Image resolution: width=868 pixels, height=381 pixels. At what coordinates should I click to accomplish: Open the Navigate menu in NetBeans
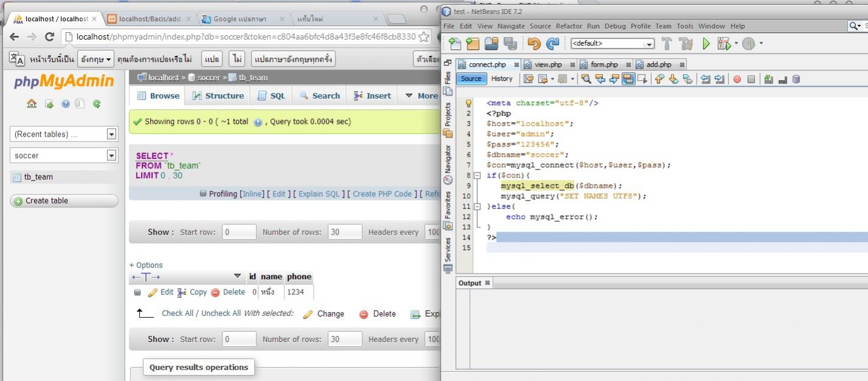pos(511,26)
